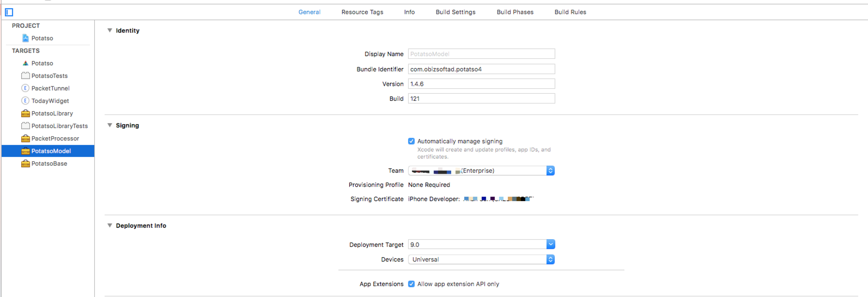Select the Potatso project blueprint icon

25,38
